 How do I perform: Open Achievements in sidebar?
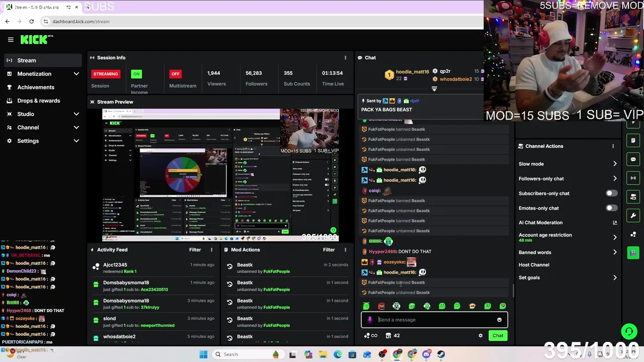[x=43, y=87]
